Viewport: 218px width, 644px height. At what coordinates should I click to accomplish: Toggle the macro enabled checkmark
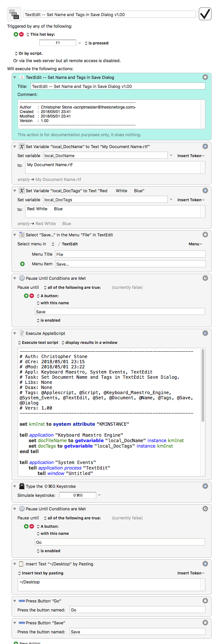pyautogui.click(x=205, y=14)
